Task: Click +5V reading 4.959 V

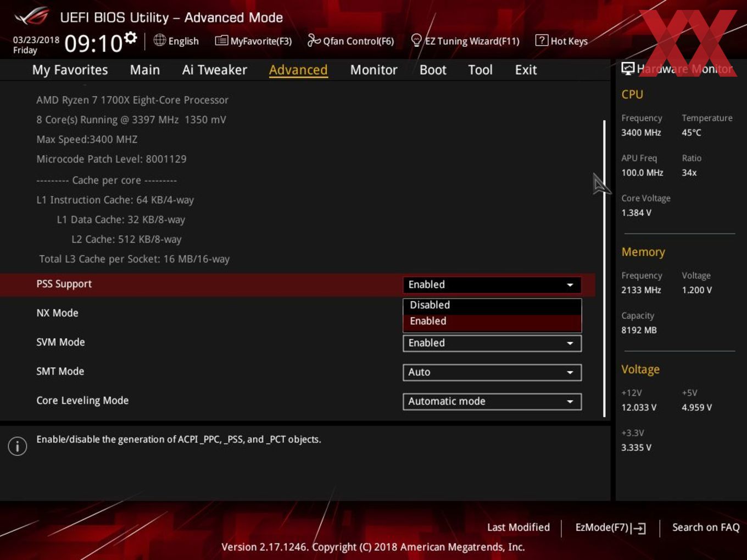Action: [696, 407]
